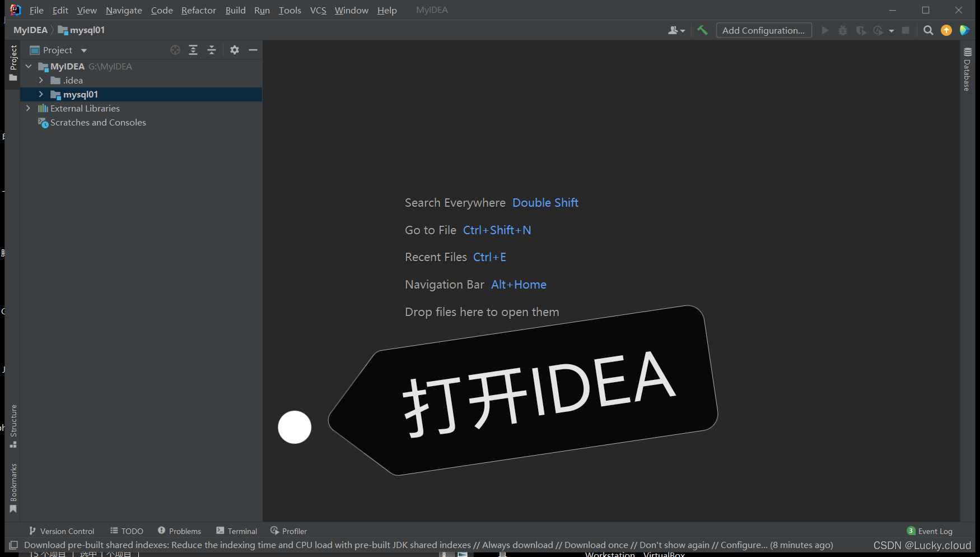Open the Project view type dropdown
980x557 pixels.
(x=83, y=50)
